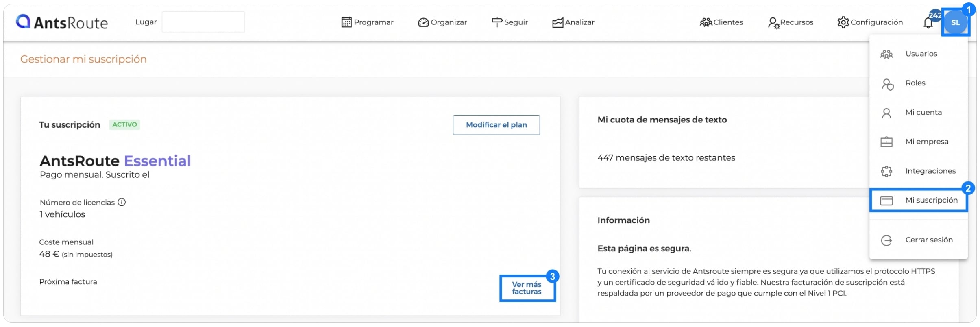
Task: Click the Analizar chart icon
Action: (x=558, y=22)
